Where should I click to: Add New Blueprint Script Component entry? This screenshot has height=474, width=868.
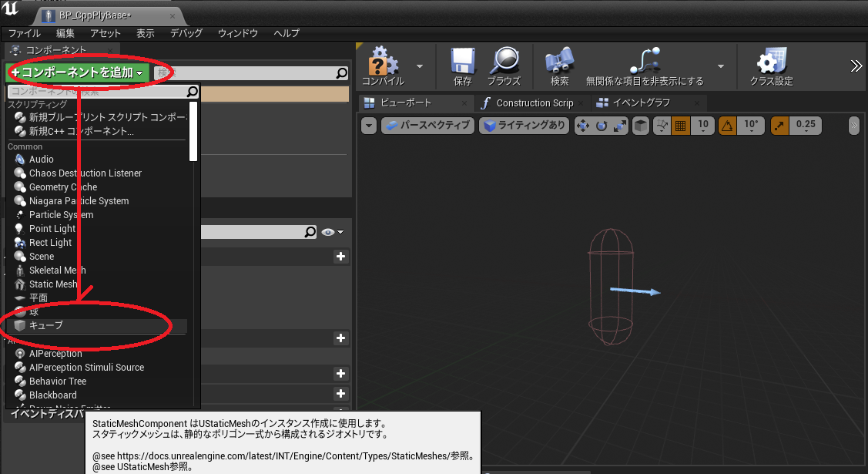(x=100, y=117)
